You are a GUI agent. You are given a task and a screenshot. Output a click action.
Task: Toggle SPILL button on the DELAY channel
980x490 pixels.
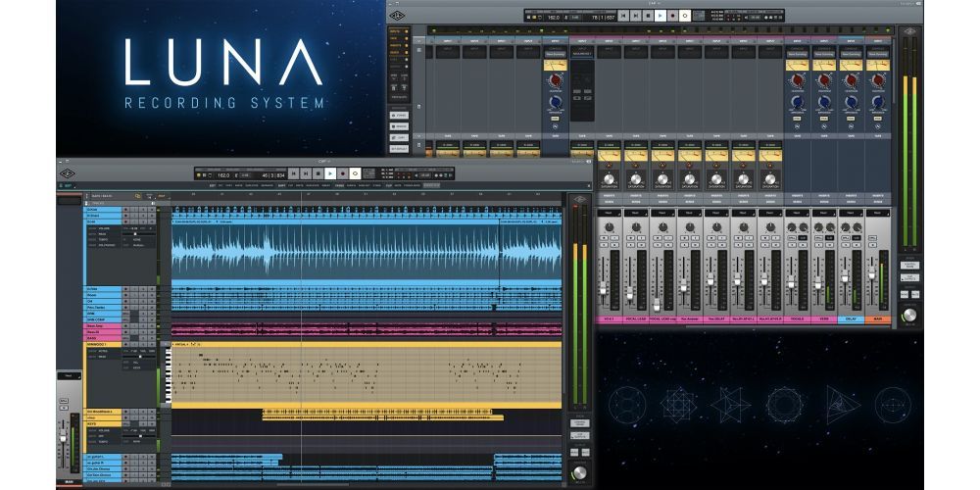pyautogui.click(x=846, y=237)
